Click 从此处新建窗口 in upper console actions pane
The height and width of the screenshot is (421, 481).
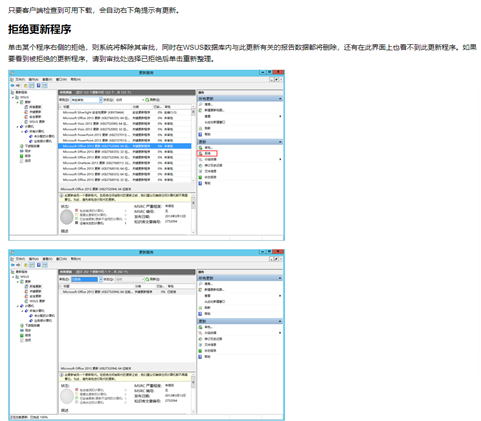point(215,122)
